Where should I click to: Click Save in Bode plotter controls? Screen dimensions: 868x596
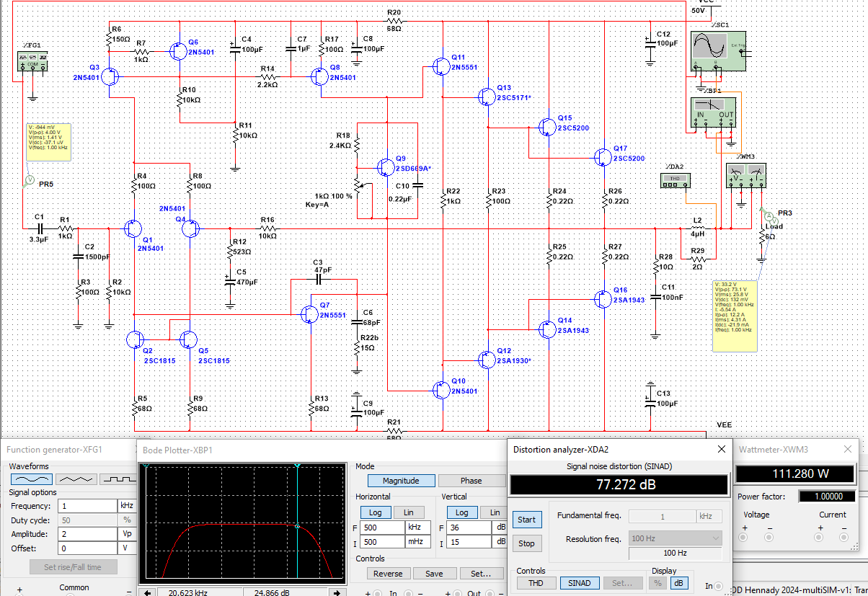click(x=434, y=574)
